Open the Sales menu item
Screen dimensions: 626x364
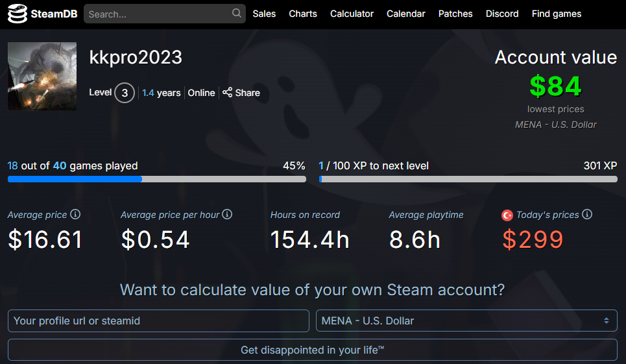pos(264,14)
